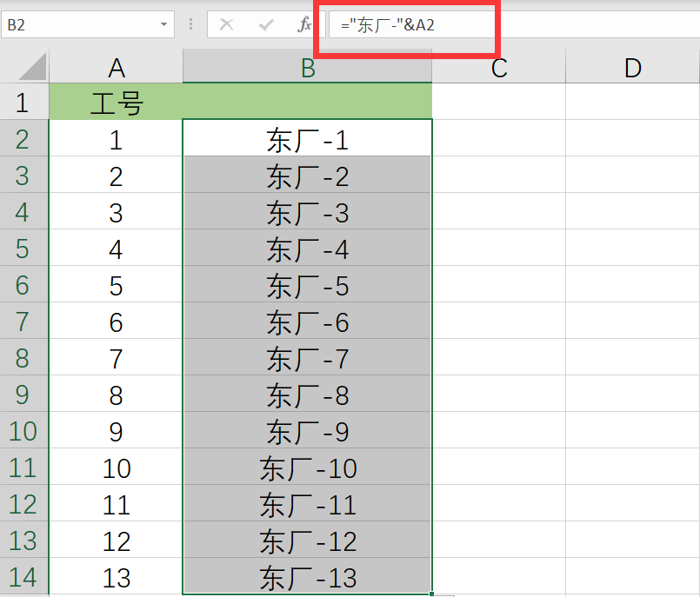The width and height of the screenshot is (700, 597).
Task: Click cell A4 containing 3
Action: click(x=116, y=211)
